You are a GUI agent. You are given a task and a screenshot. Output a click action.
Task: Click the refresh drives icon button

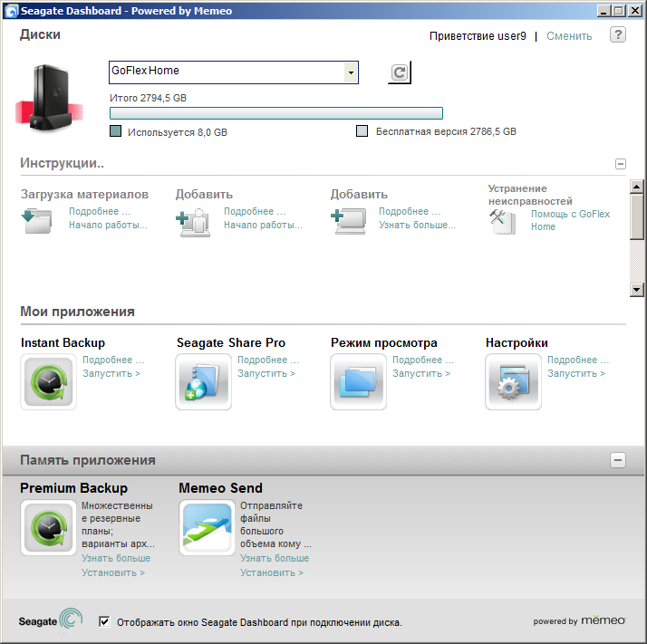pyautogui.click(x=400, y=72)
